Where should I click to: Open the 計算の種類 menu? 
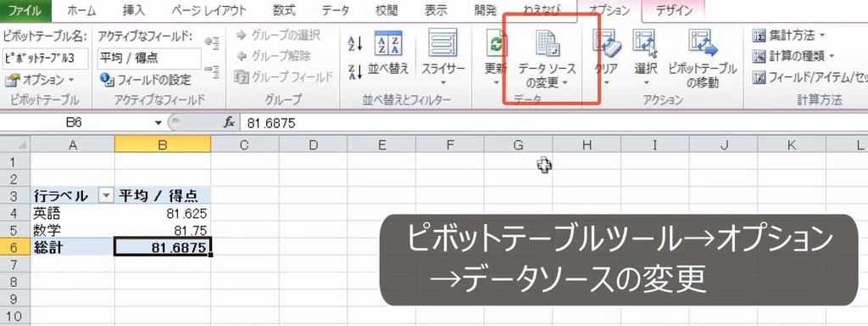(x=793, y=56)
